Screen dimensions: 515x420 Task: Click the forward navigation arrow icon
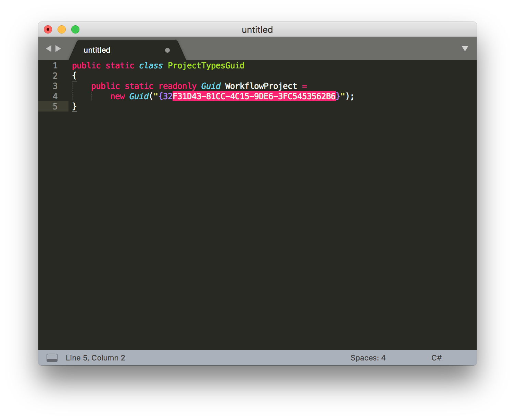click(59, 49)
